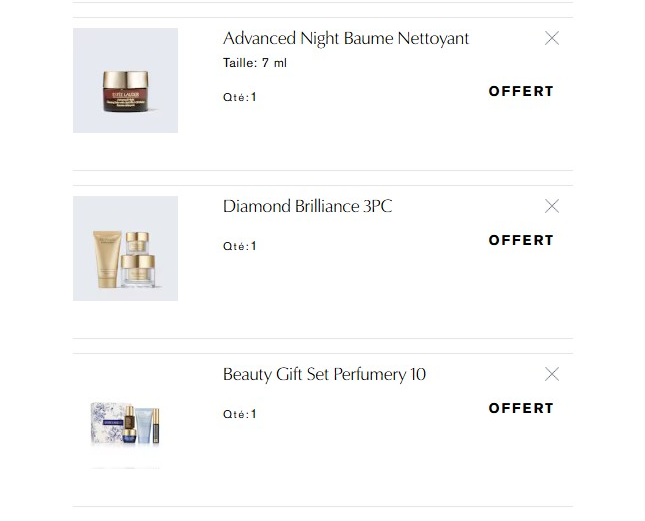Remove Diamond Brilliance 3PC with X icon

(552, 206)
